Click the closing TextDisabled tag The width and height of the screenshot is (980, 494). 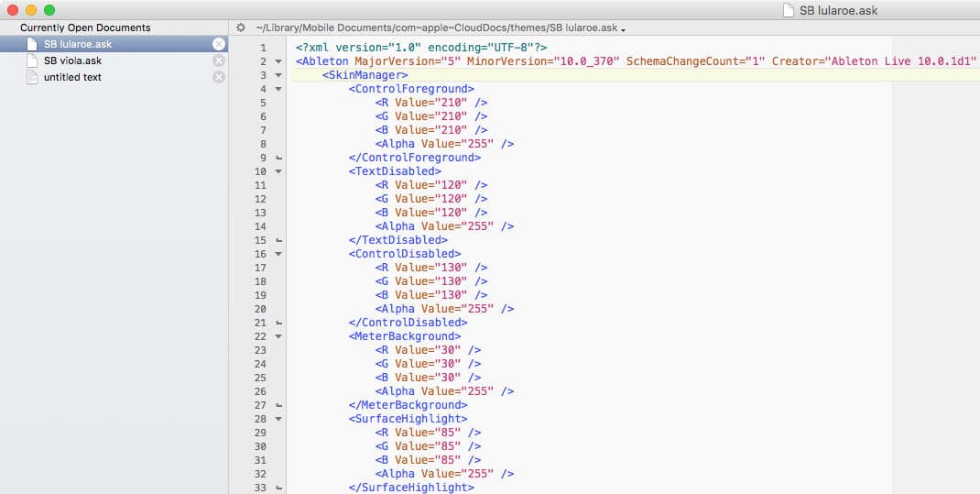click(x=398, y=240)
